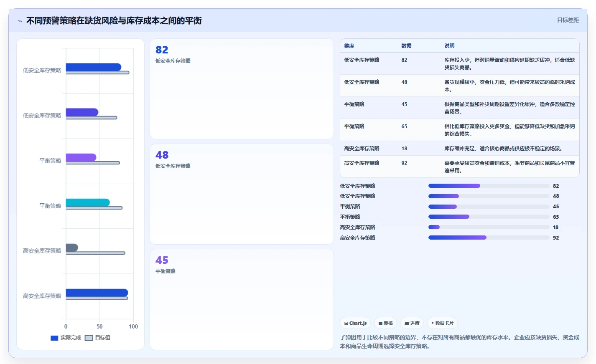Click table data cell with value 65
This screenshot has height=364, width=596.
(404, 126)
